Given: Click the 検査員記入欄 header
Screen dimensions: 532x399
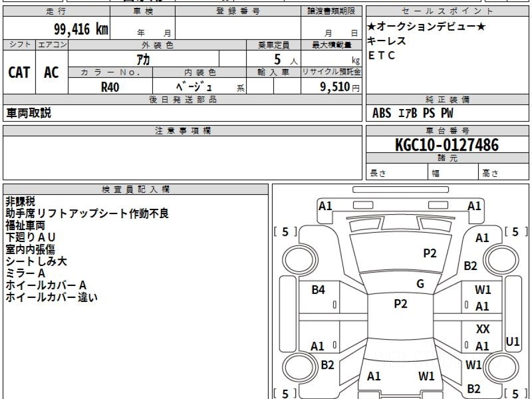Looking at the screenshot, I should point(136,189).
